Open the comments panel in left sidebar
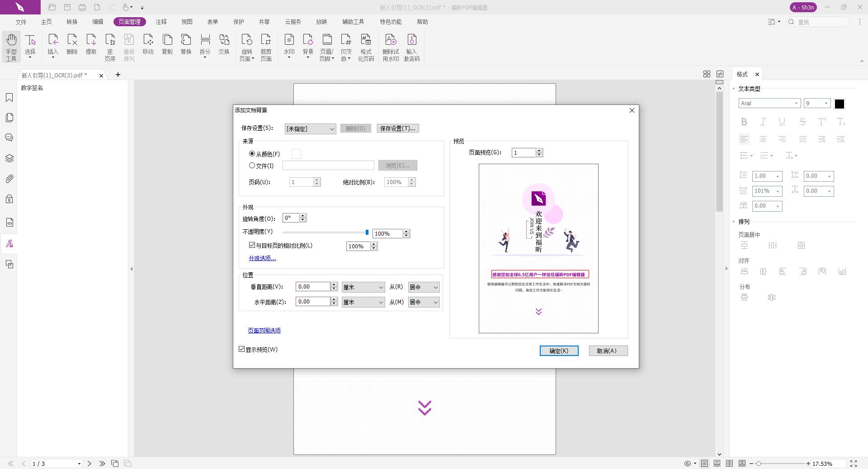The image size is (868, 469). [9, 137]
